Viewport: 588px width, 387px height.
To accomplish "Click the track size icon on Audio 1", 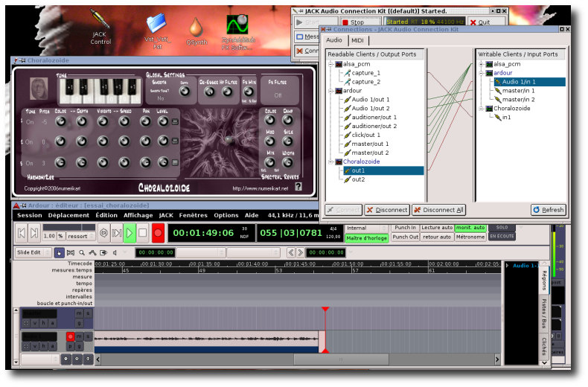I will click(x=26, y=346).
